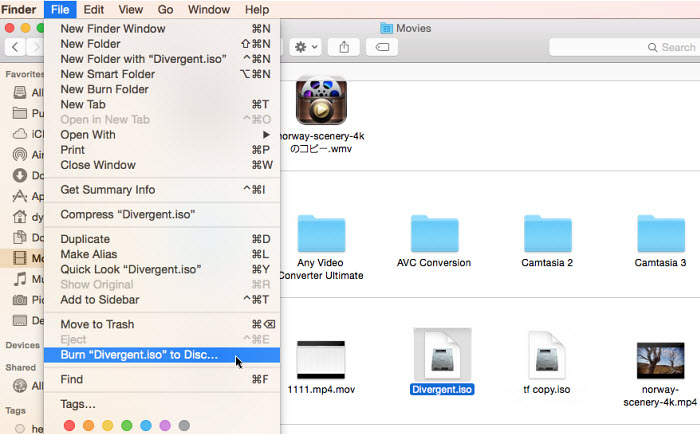The image size is (700, 434).
Task: Apply the purple tag color
Action: [x=165, y=426]
